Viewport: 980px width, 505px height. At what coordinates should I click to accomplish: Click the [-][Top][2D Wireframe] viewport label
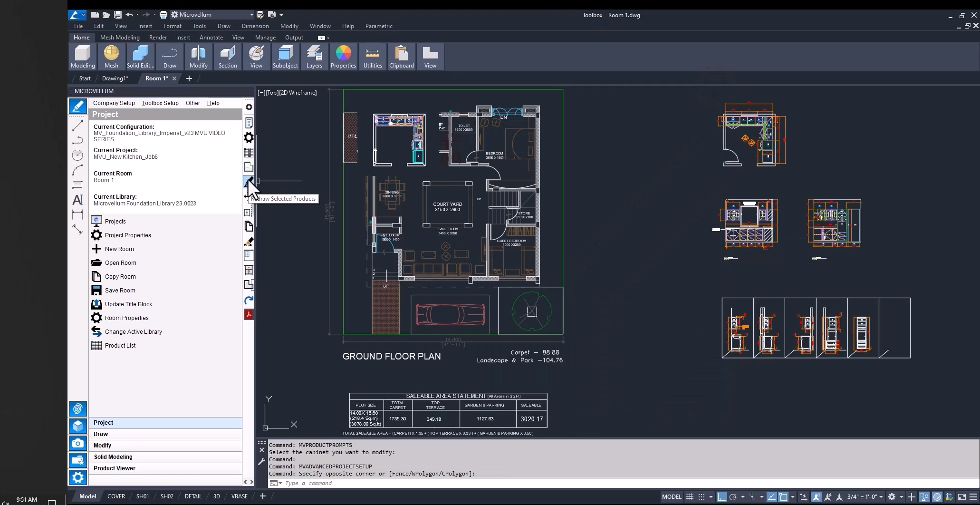[287, 93]
